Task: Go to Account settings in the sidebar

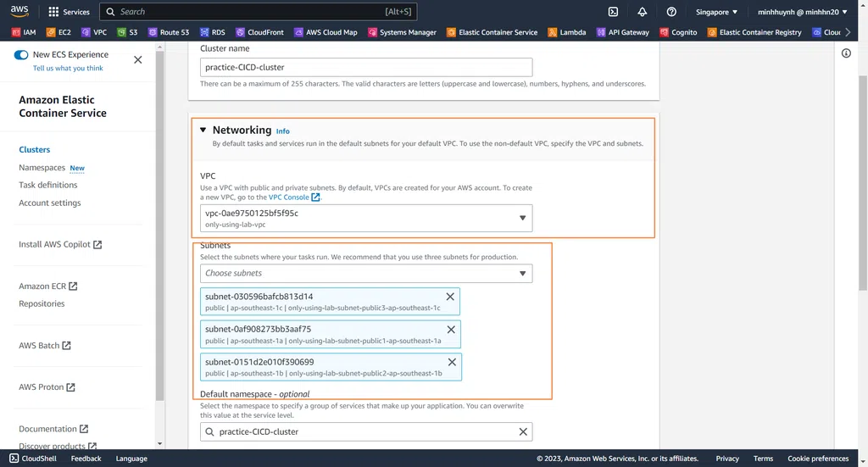Action: (x=50, y=203)
